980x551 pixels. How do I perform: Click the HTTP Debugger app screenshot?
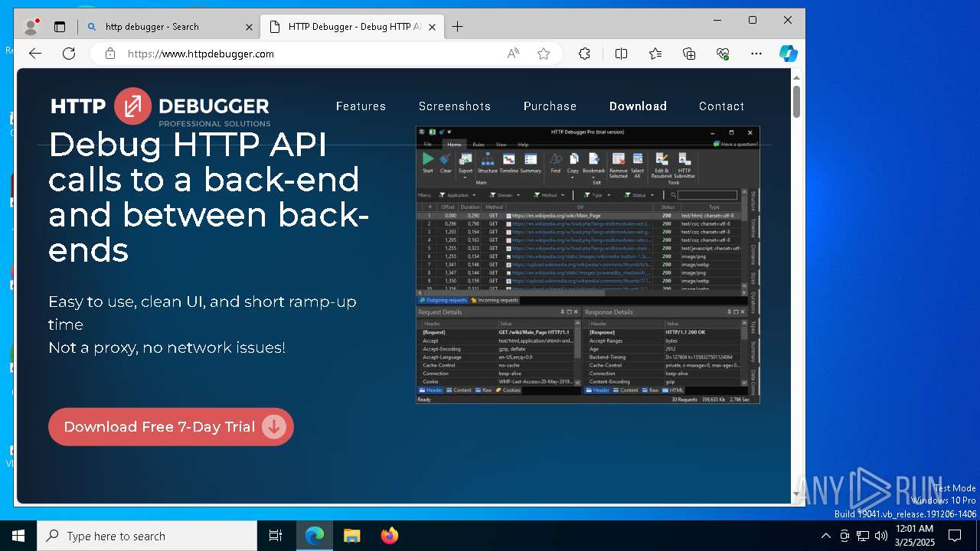[x=588, y=265]
